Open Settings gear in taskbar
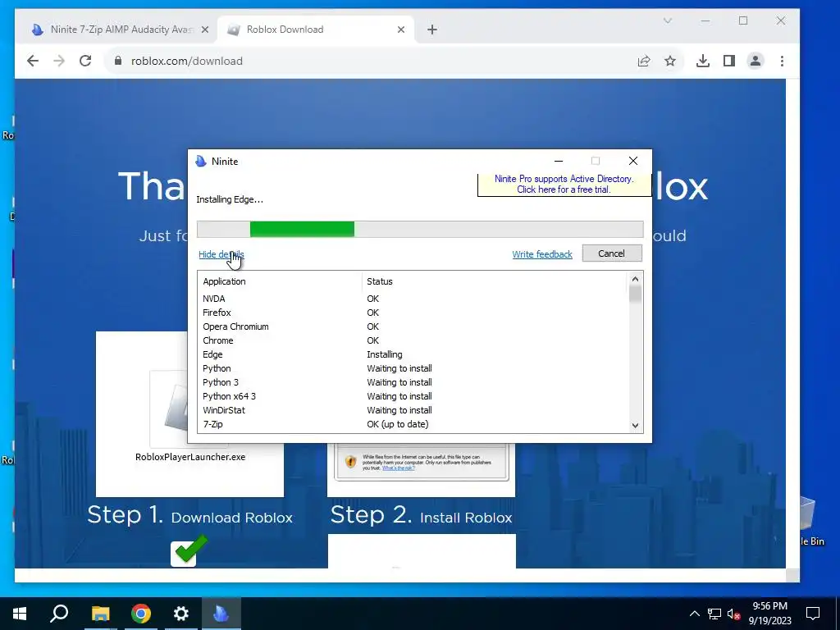 click(x=181, y=614)
